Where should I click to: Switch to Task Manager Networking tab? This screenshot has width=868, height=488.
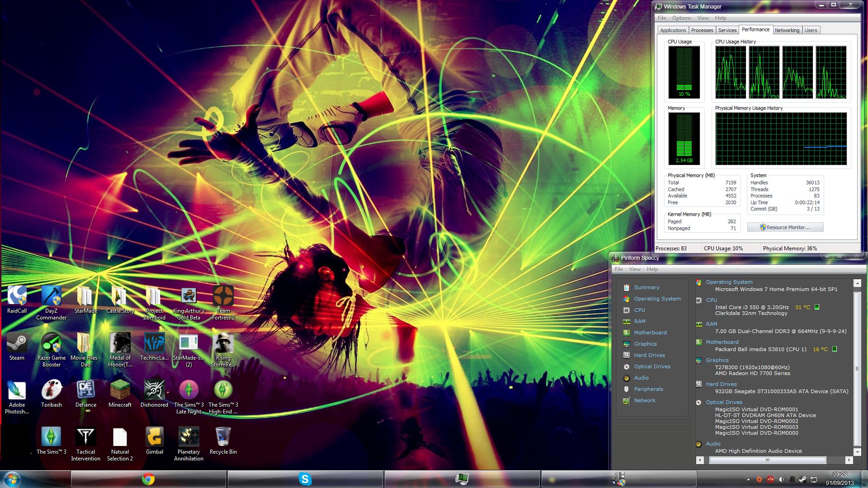click(787, 30)
